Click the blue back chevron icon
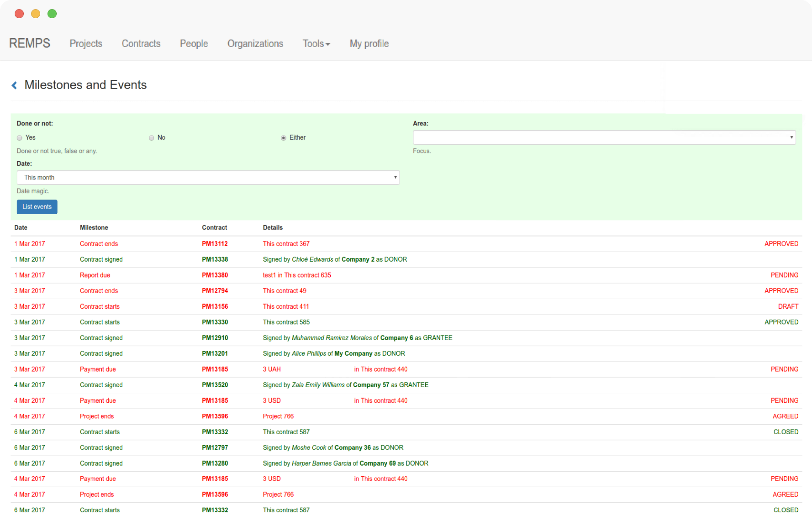 pyautogui.click(x=14, y=85)
